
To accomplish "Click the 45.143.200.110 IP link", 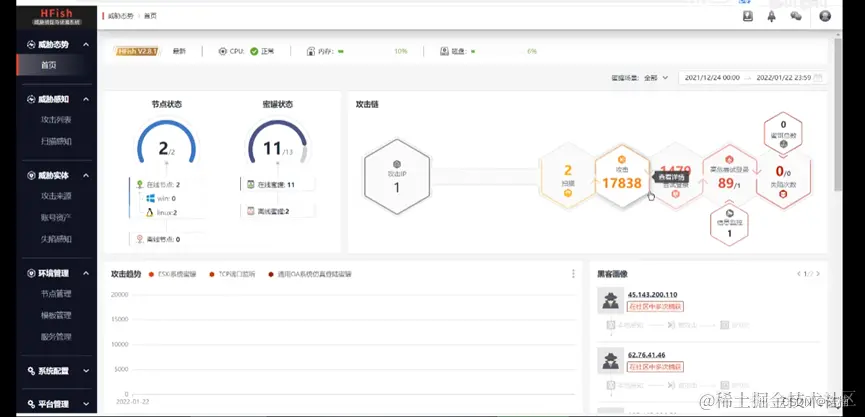I will (x=653, y=295).
